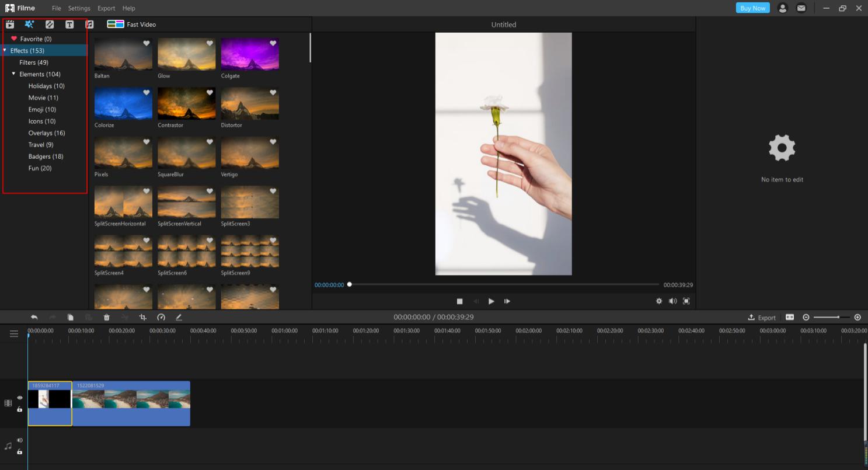Favorite the Baltan effect via heart
Viewport: 868px width, 470px height.
point(147,43)
